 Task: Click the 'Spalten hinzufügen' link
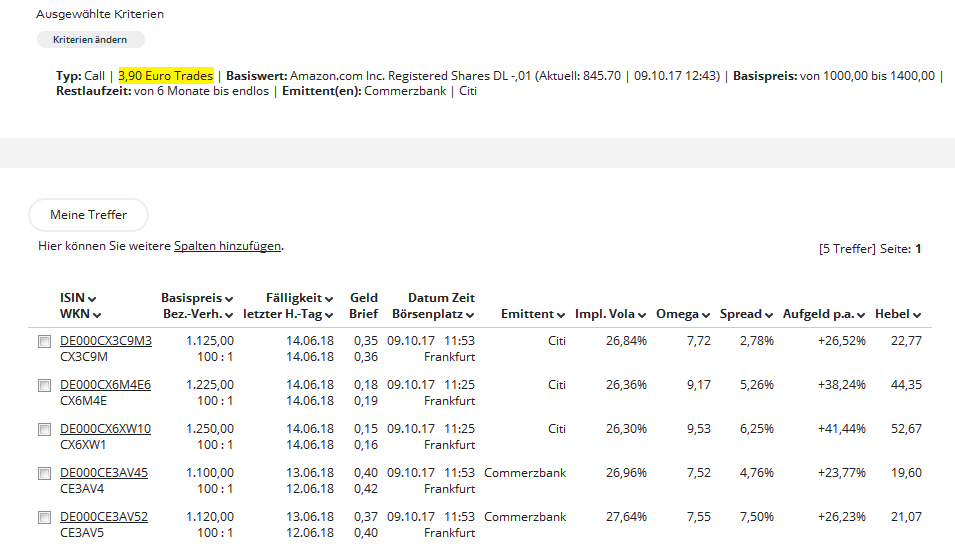tap(227, 246)
